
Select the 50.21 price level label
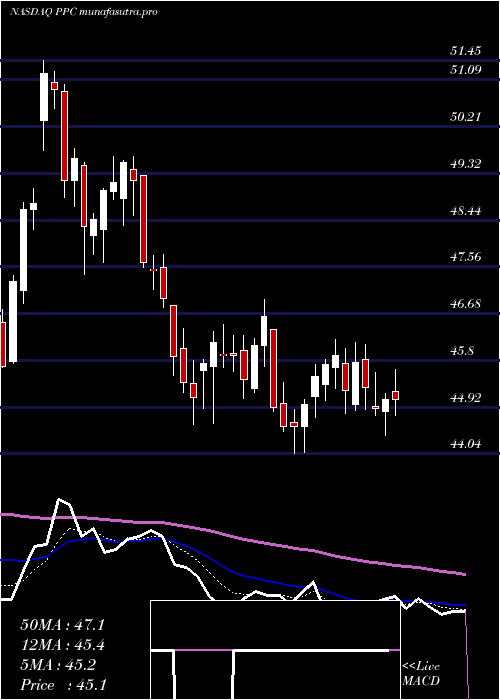click(466, 117)
